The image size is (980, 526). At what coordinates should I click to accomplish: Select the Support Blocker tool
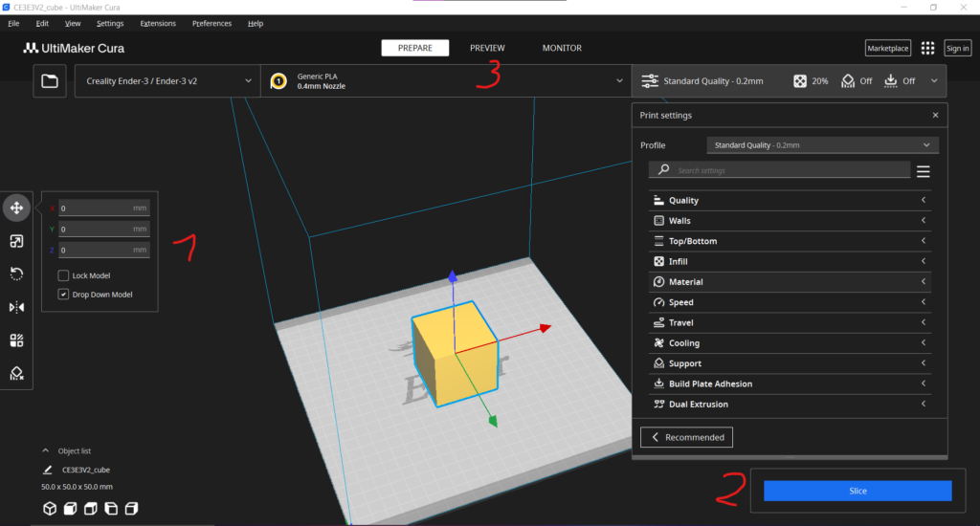coord(17,374)
